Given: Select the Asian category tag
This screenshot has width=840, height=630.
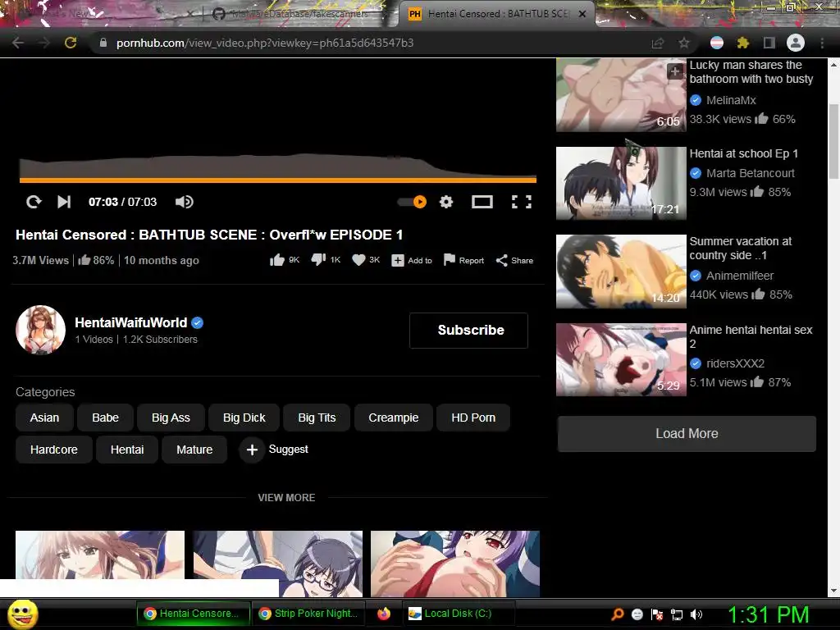Looking at the screenshot, I should pos(44,418).
